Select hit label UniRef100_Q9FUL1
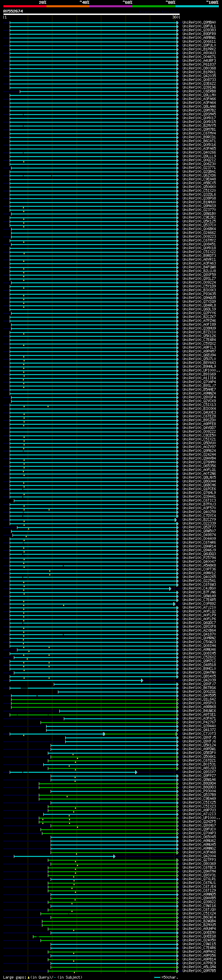The image size is (222, 980). tap(199, 26)
